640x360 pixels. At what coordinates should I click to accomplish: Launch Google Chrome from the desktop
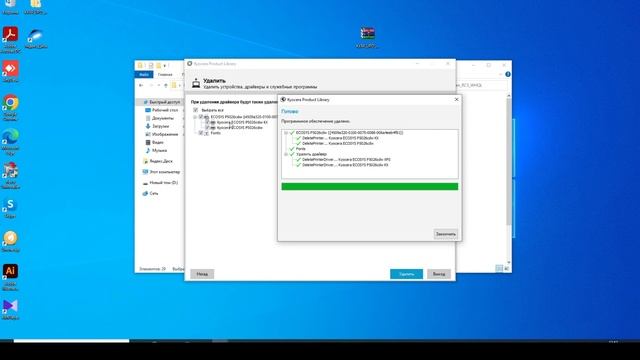tap(11, 107)
